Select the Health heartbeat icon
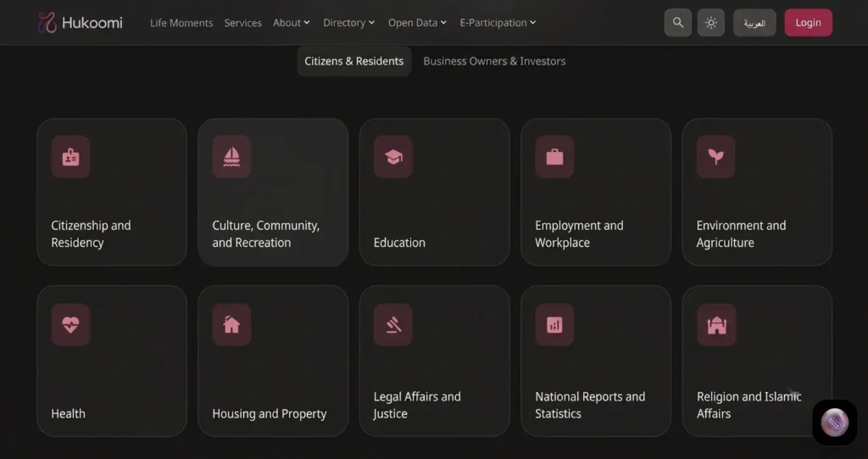The height and width of the screenshot is (459, 868). [71, 325]
